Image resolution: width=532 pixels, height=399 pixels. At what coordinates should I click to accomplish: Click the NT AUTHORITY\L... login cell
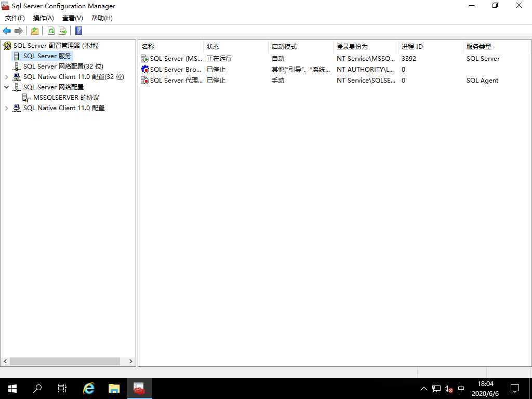(x=365, y=70)
